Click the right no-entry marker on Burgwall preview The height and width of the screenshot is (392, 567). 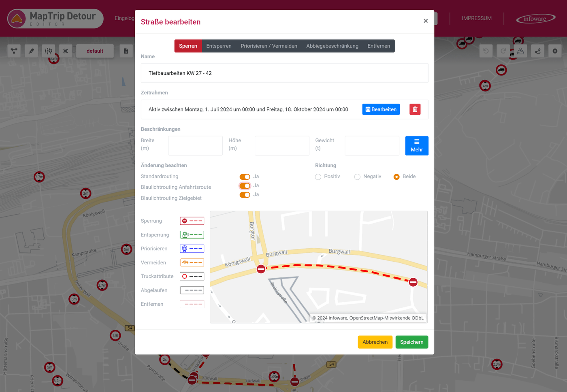(413, 282)
